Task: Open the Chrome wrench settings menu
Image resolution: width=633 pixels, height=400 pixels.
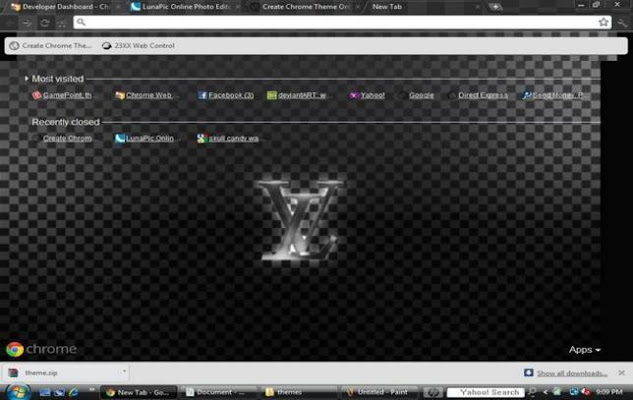Action: (622, 23)
